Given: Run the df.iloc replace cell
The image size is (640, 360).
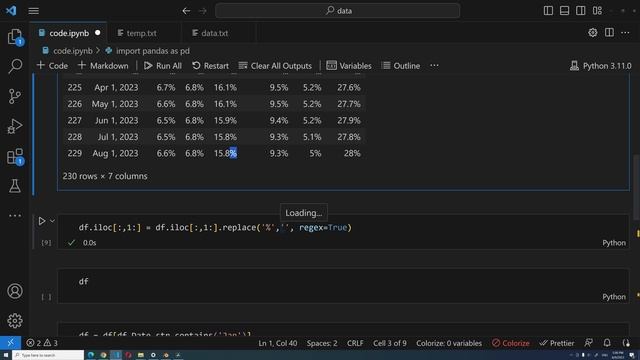Looking at the screenshot, I should tap(42, 221).
